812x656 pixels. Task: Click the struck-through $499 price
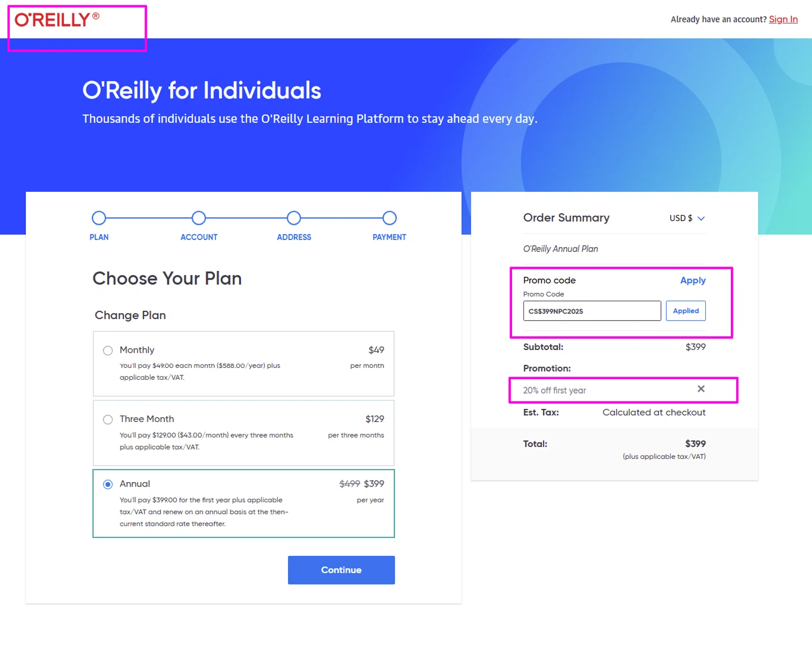click(x=350, y=484)
